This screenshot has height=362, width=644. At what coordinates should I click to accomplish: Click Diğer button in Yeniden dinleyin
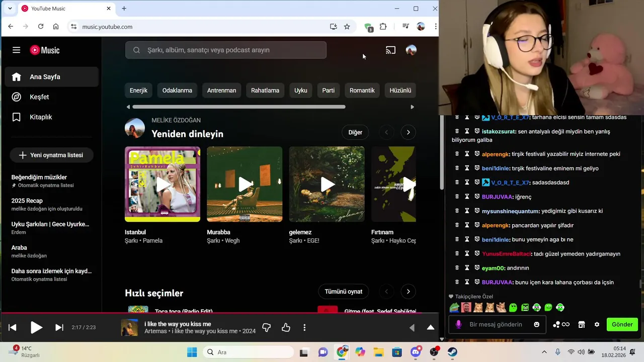(x=355, y=132)
